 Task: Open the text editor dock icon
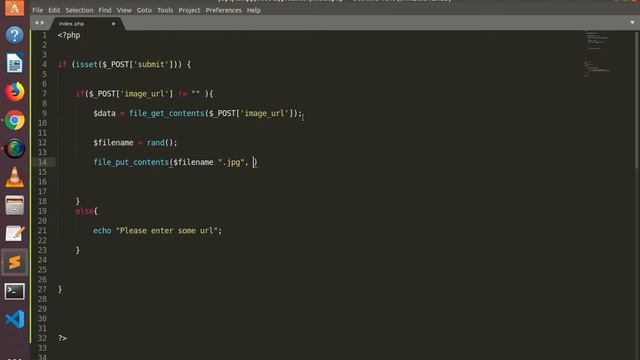coord(14,233)
